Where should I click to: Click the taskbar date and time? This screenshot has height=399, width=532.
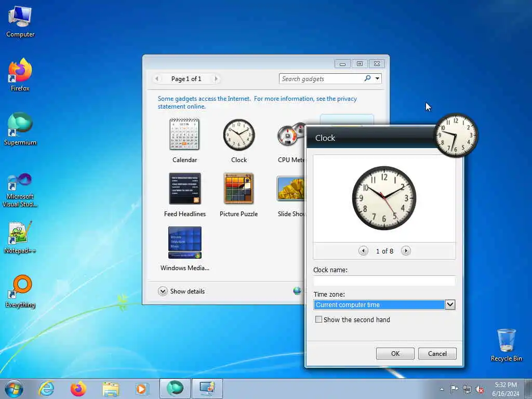click(506, 389)
